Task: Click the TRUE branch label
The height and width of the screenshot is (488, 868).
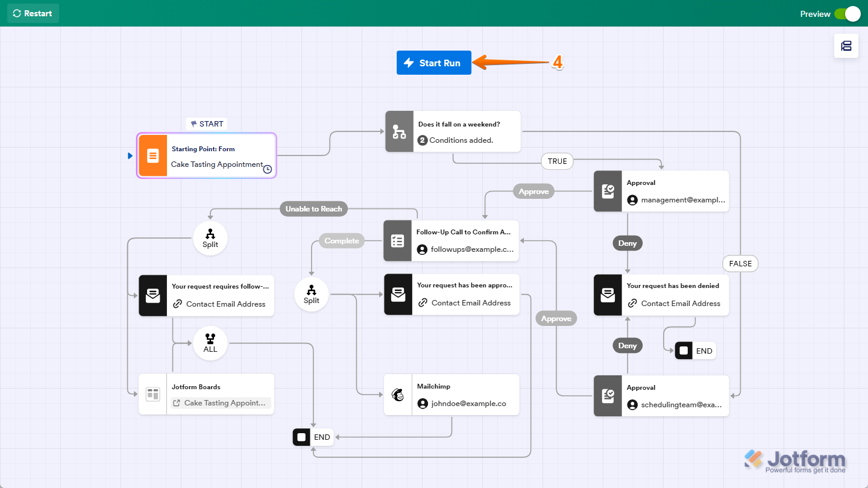Action: [557, 161]
